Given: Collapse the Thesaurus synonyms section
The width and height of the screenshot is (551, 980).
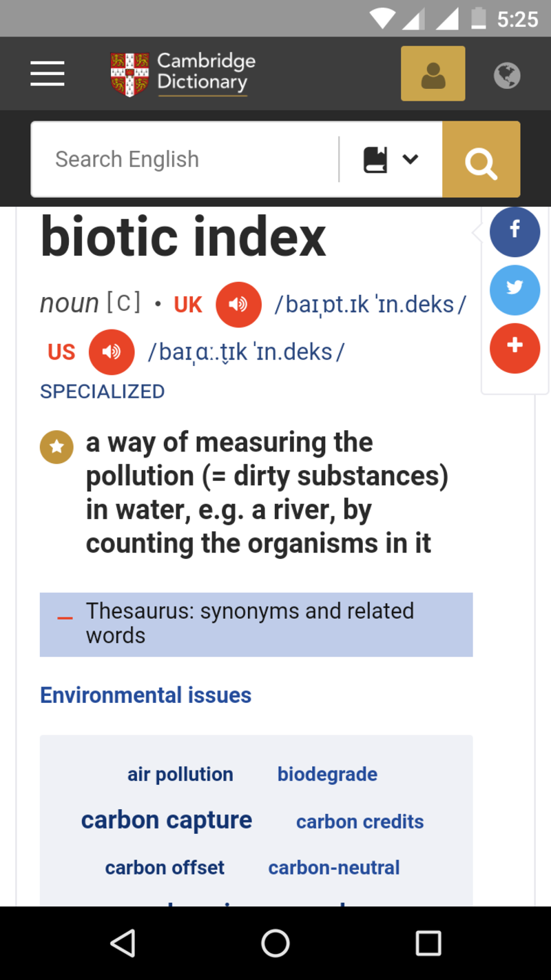Looking at the screenshot, I should tap(64, 619).
